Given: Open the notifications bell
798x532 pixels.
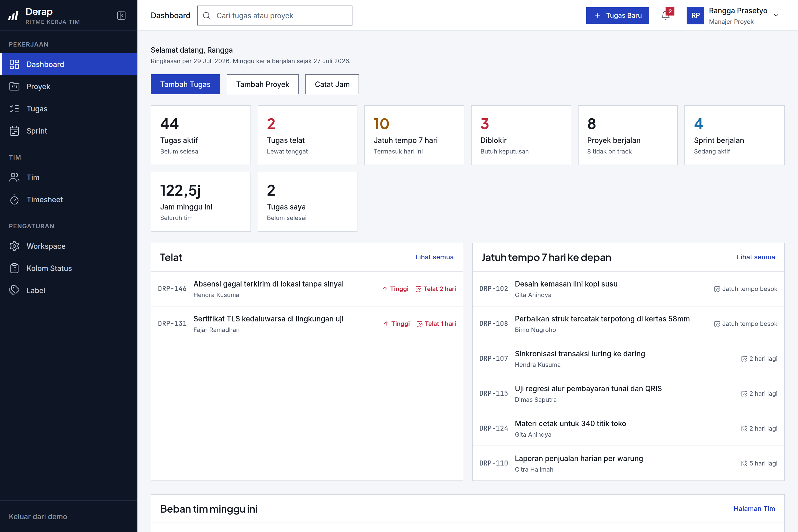Looking at the screenshot, I should point(665,16).
